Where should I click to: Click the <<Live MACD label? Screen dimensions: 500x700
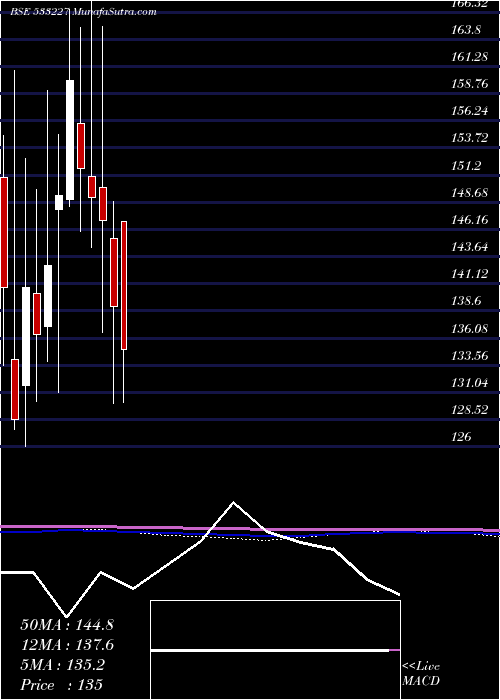point(421,674)
